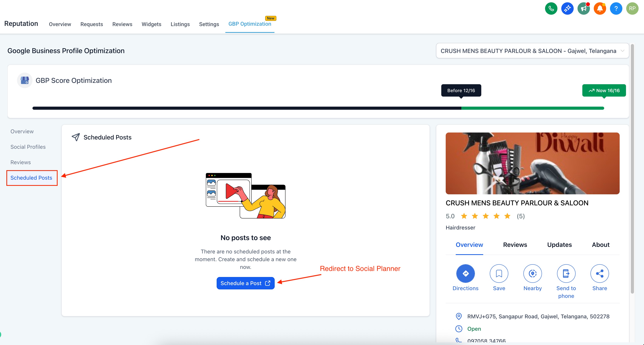Select the Updates tab in profile preview
The height and width of the screenshot is (345, 644).
559,245
